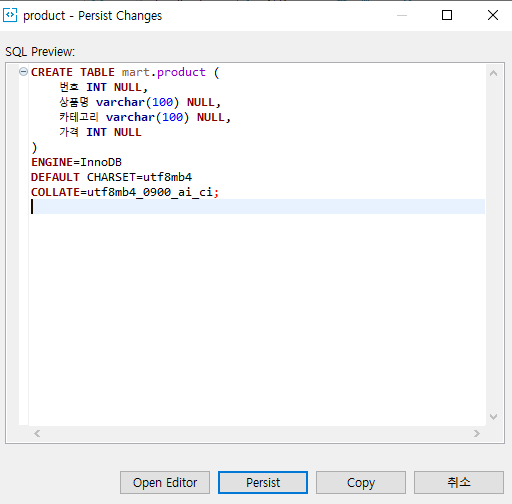Click the table name product
Viewport: 512px width, 504px height.
(181, 72)
